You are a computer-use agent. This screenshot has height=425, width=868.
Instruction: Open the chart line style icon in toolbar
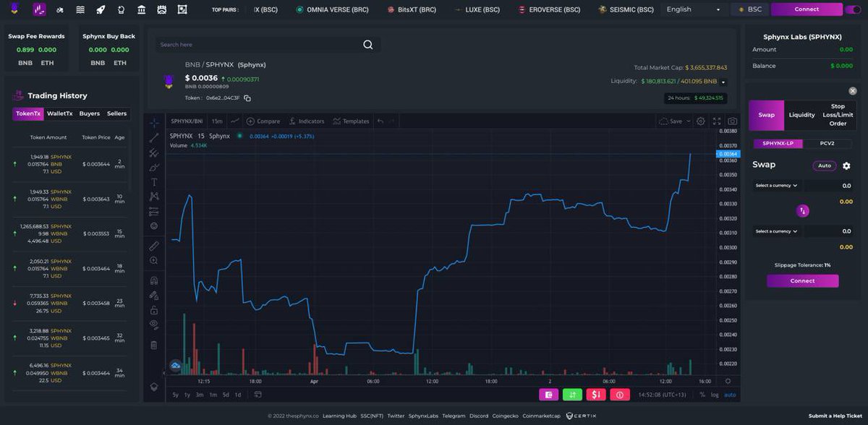[235, 121]
